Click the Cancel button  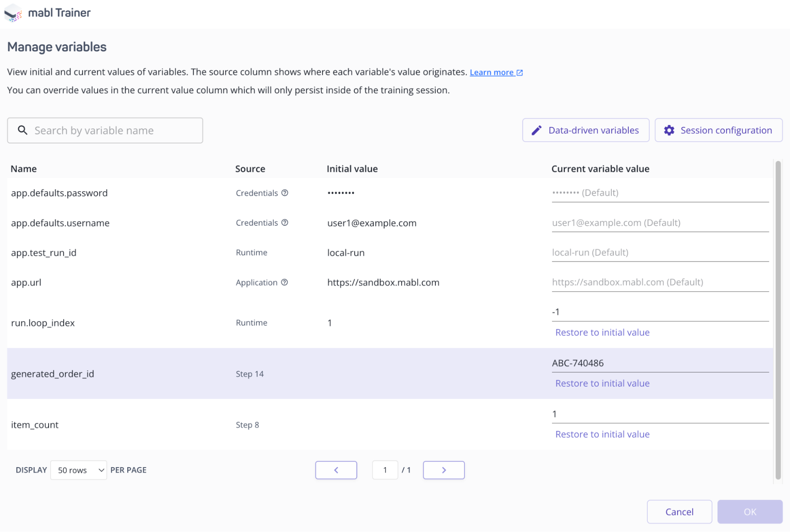tap(679, 511)
